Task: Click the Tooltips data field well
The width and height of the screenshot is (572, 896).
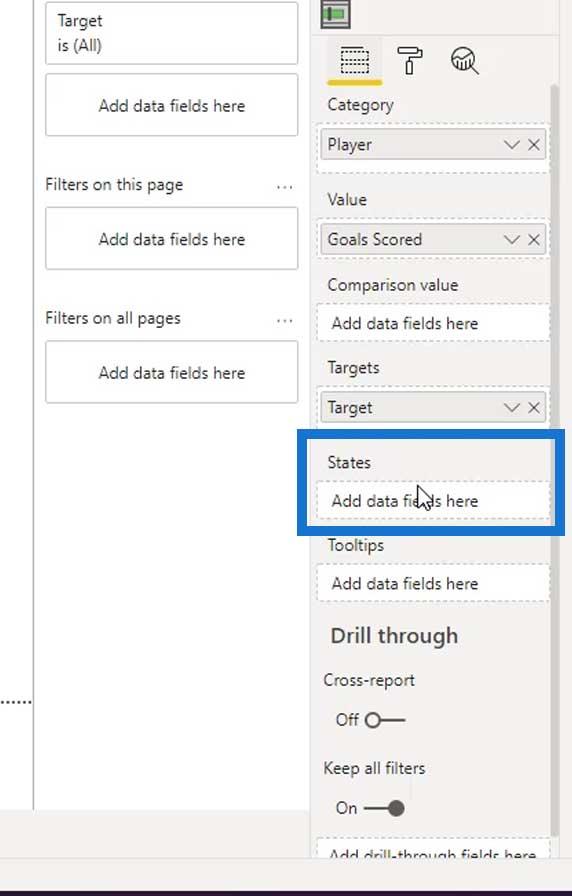Action: point(433,583)
